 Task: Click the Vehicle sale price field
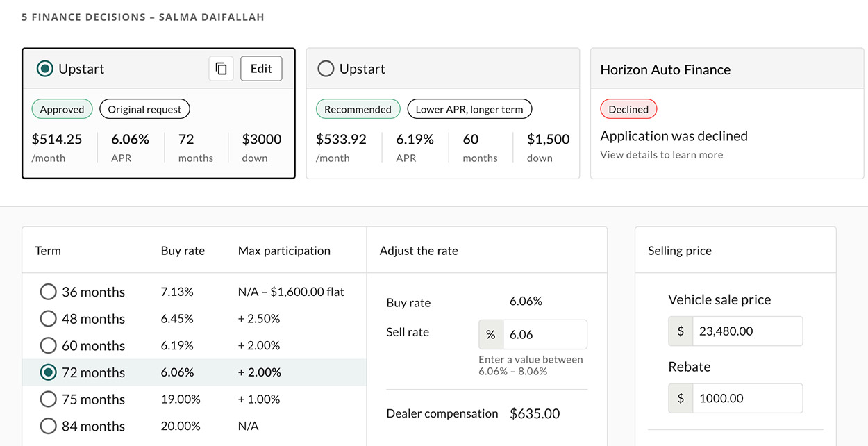click(747, 331)
